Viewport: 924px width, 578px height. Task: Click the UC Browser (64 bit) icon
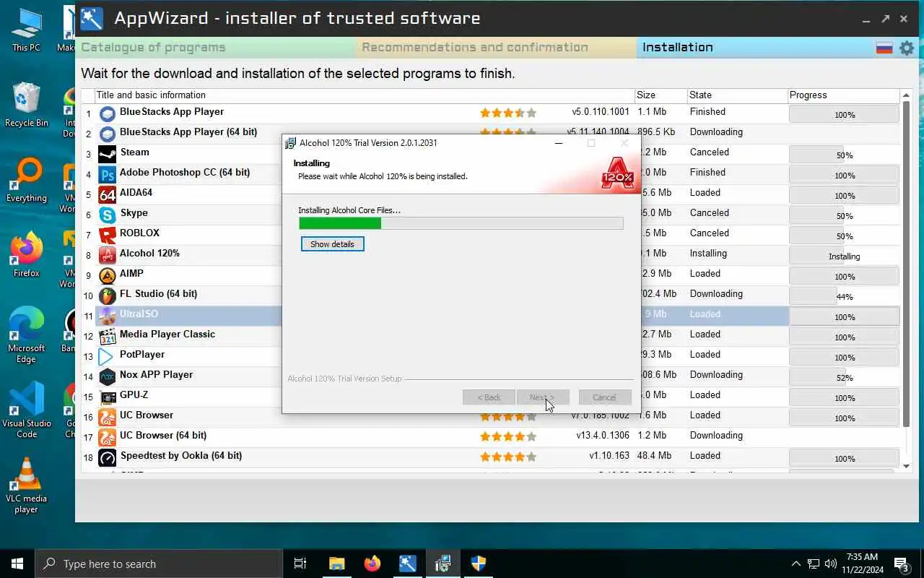tap(107, 437)
